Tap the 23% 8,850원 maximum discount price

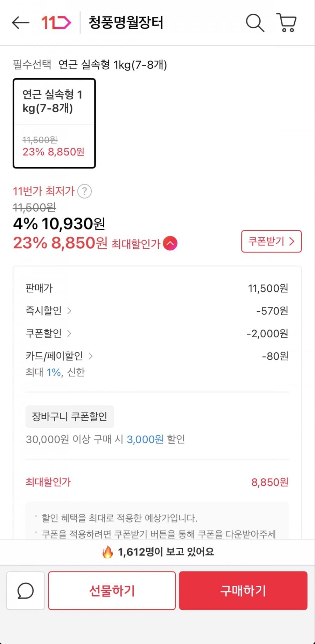point(60,243)
